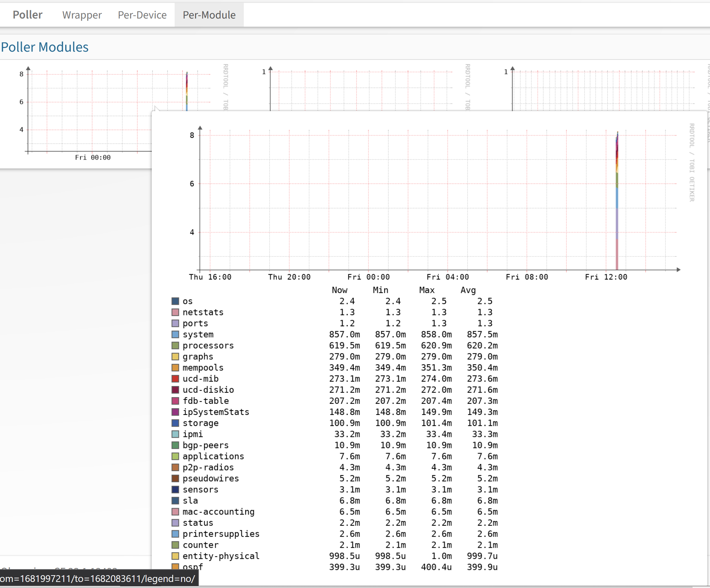710x588 pixels.
Task: Click the mac-accounting legend color swatch
Action: pos(175,512)
